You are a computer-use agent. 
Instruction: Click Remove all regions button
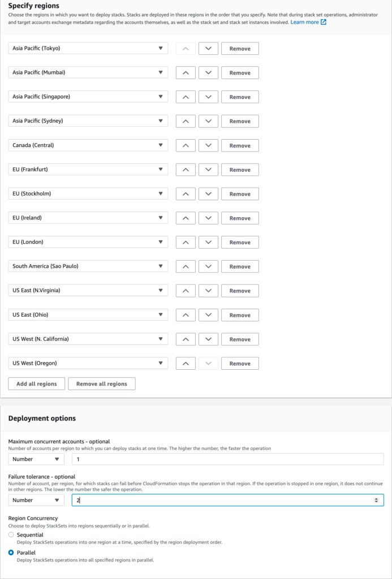[102, 384]
